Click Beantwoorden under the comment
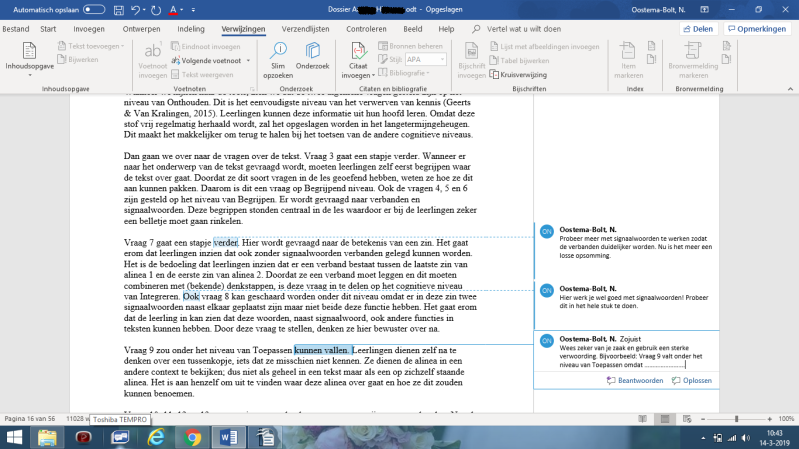799x449 pixels. tap(635, 381)
